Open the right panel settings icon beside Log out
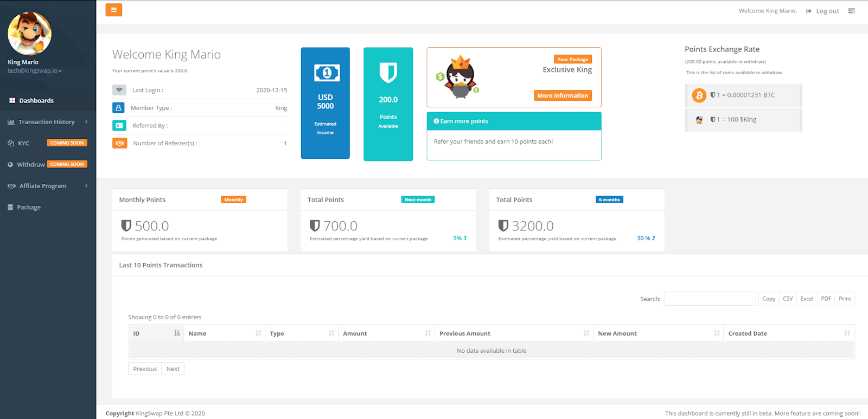This screenshot has height=419, width=868. (x=851, y=11)
